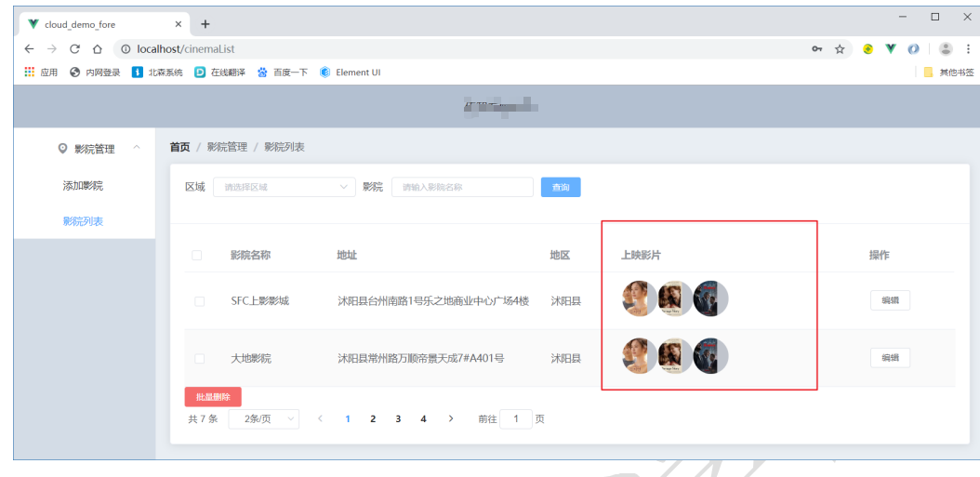This screenshot has width=980, height=477.
Task: Bookmark this page with star icon
Action: click(840, 49)
